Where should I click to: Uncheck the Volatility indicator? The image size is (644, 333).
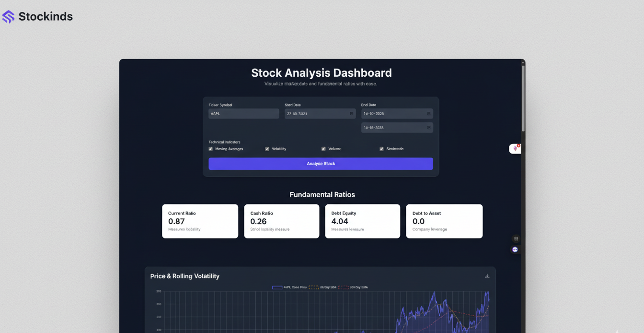(267, 149)
